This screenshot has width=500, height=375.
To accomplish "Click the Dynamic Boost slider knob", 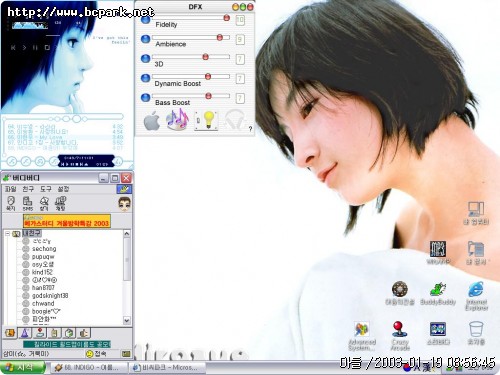I will coord(208,76).
